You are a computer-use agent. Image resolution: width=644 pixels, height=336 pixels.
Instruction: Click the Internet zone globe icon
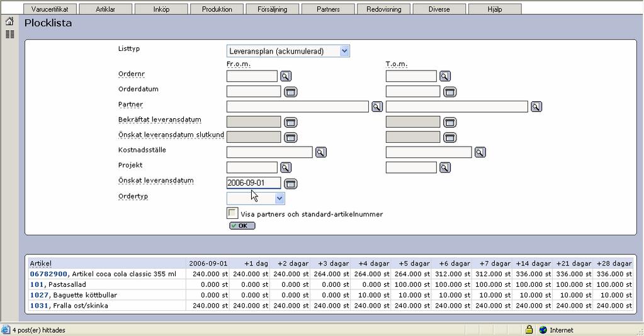(x=543, y=330)
